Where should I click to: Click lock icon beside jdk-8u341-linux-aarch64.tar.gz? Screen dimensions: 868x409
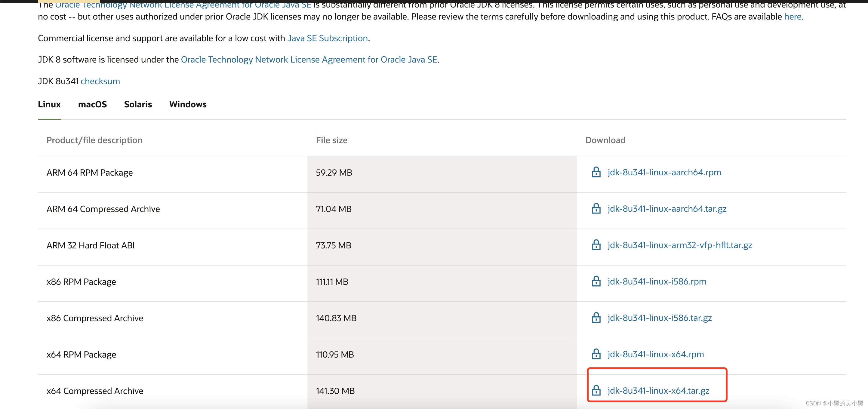(x=596, y=208)
